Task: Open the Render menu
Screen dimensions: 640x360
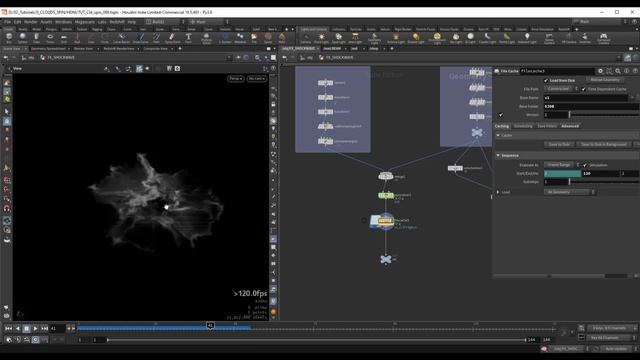Action: point(31,22)
